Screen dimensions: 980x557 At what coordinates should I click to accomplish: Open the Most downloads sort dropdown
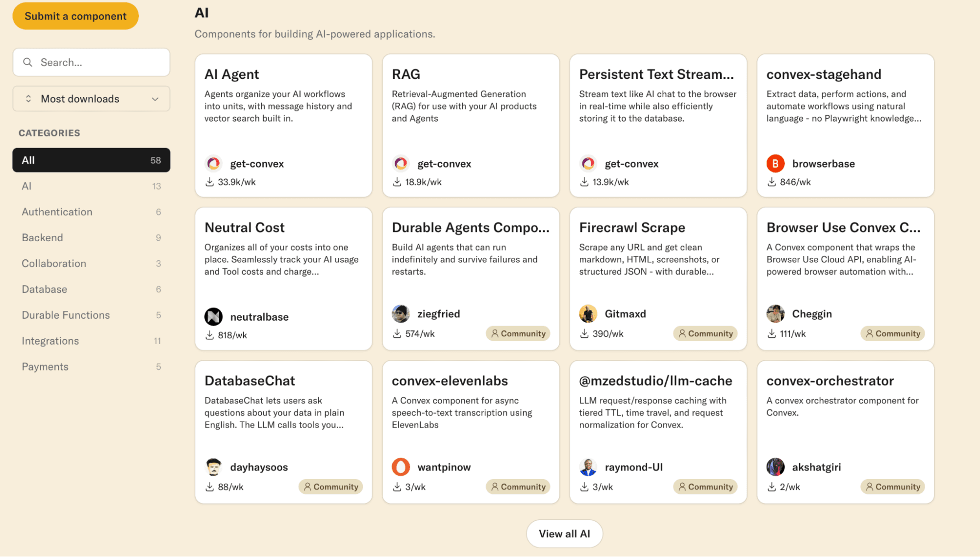coord(91,99)
